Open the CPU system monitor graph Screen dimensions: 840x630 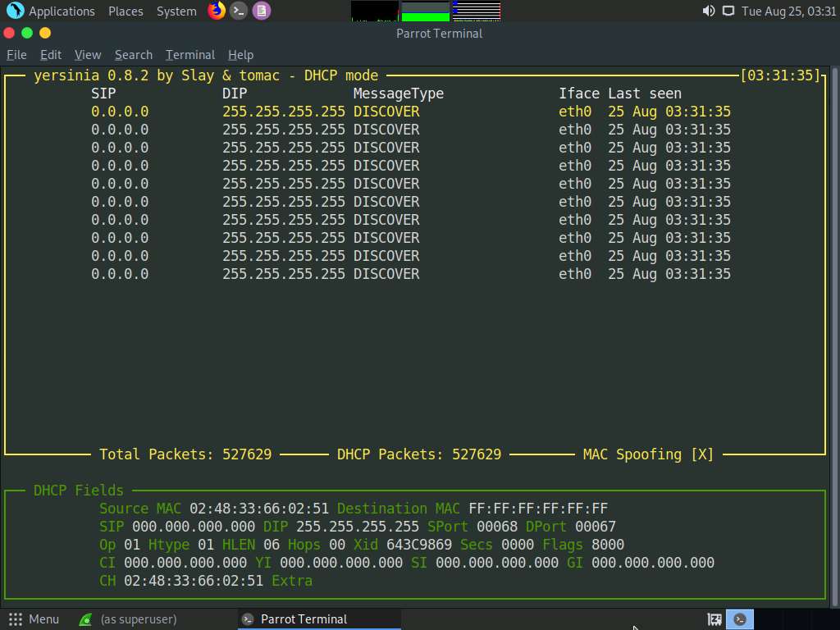click(374, 11)
